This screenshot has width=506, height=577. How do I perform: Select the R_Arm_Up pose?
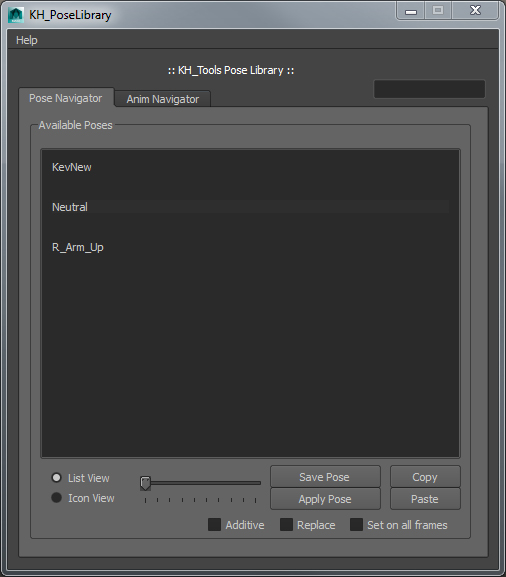250,247
